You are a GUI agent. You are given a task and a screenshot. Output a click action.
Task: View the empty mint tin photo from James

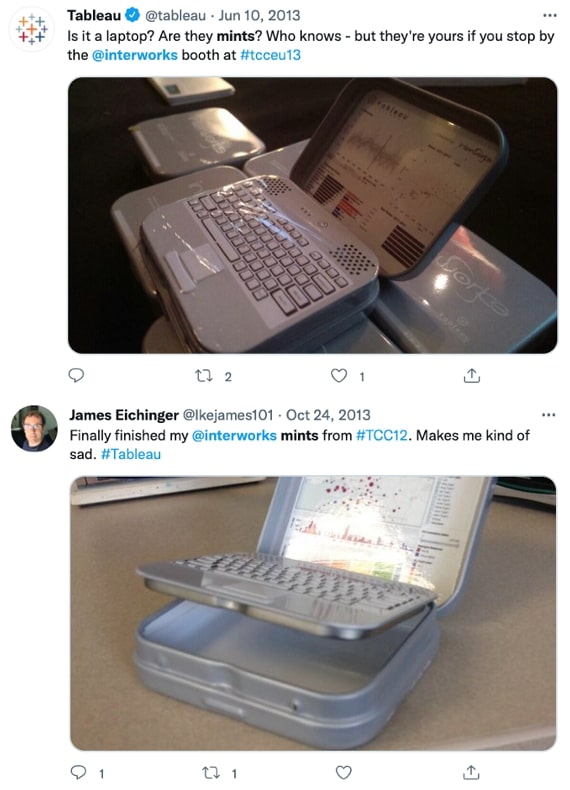tap(312, 613)
